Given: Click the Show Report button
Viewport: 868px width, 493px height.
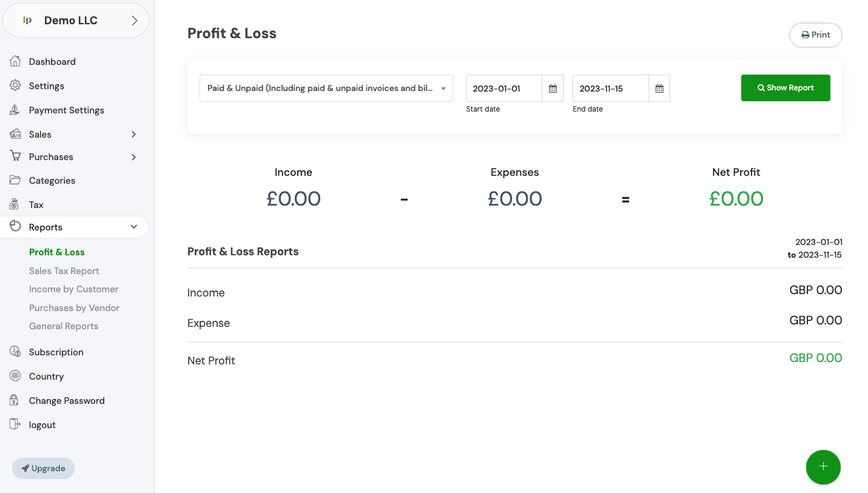Looking at the screenshot, I should tap(785, 88).
